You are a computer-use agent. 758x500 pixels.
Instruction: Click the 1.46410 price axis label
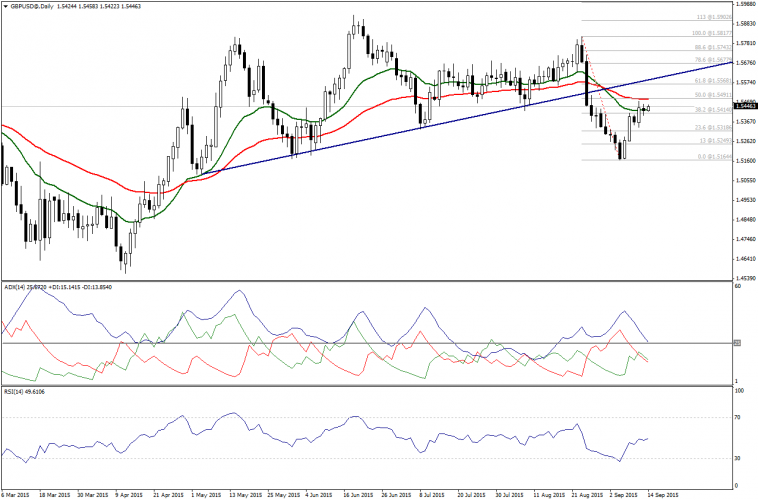tap(745, 259)
